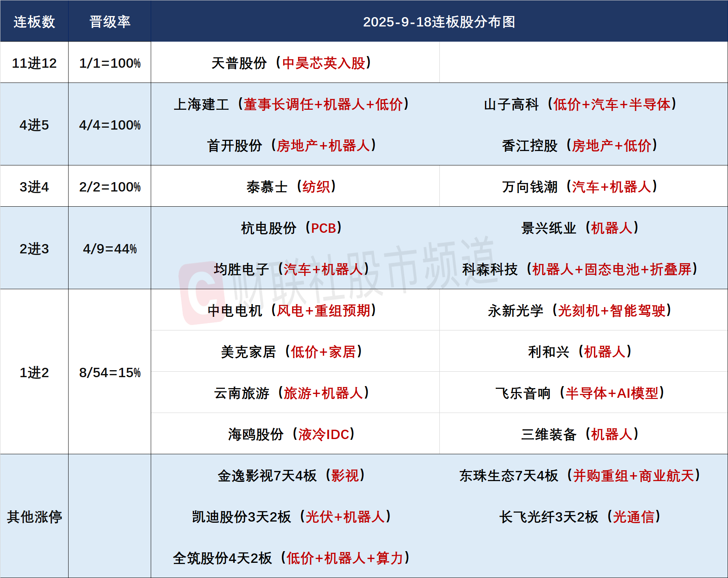
Task: Click the 首开股份 stock entry
Action: tap(291, 145)
